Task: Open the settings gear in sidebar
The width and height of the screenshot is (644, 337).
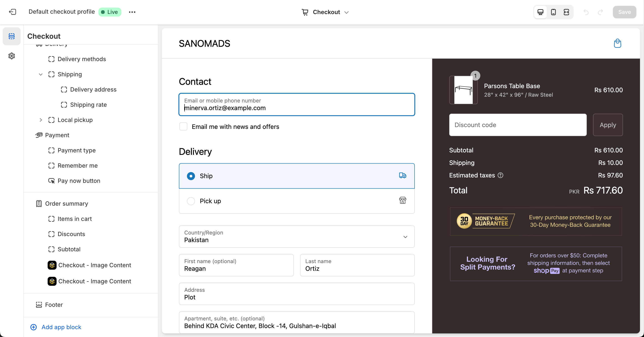Action: point(11,56)
